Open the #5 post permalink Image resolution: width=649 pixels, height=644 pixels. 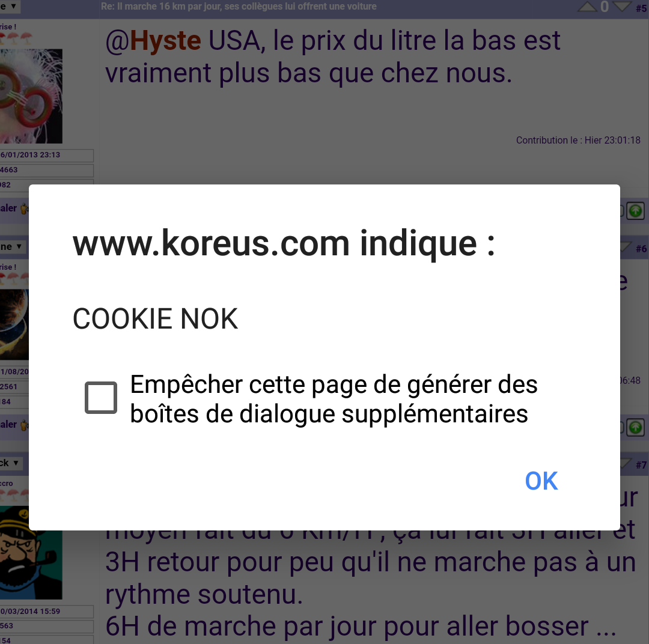pyautogui.click(x=641, y=8)
